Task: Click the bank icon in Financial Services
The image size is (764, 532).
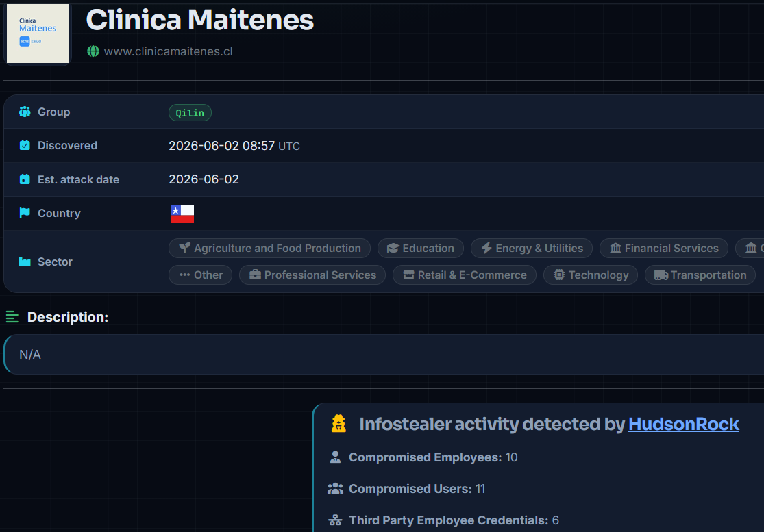Action: point(615,249)
